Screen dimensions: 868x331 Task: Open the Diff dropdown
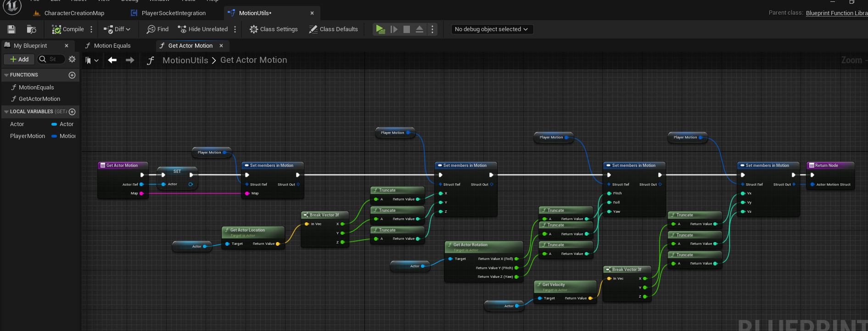pos(117,29)
